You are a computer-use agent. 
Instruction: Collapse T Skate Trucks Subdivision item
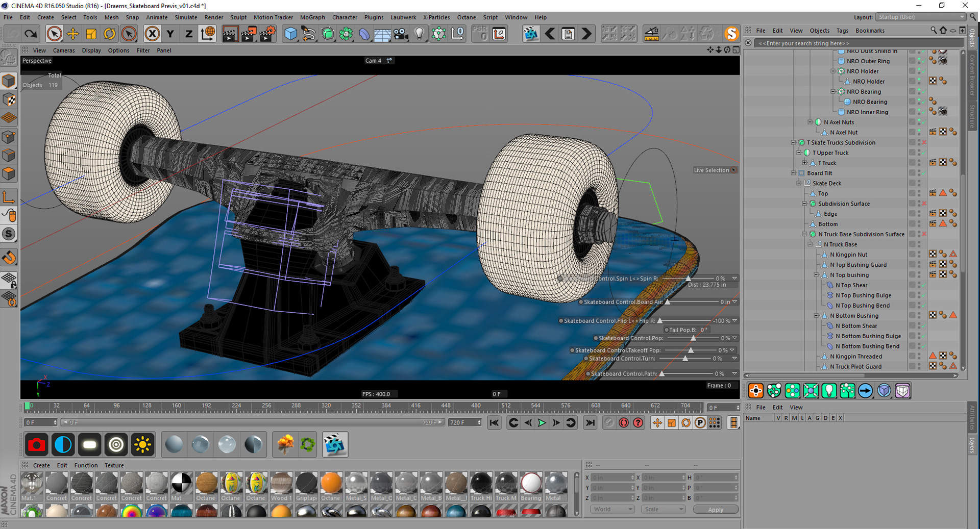tap(794, 142)
